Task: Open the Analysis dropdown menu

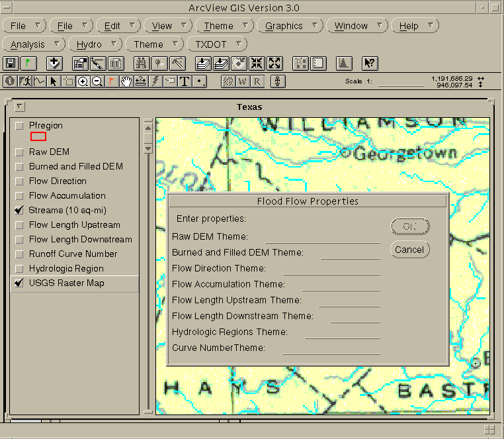Action: pyautogui.click(x=34, y=44)
